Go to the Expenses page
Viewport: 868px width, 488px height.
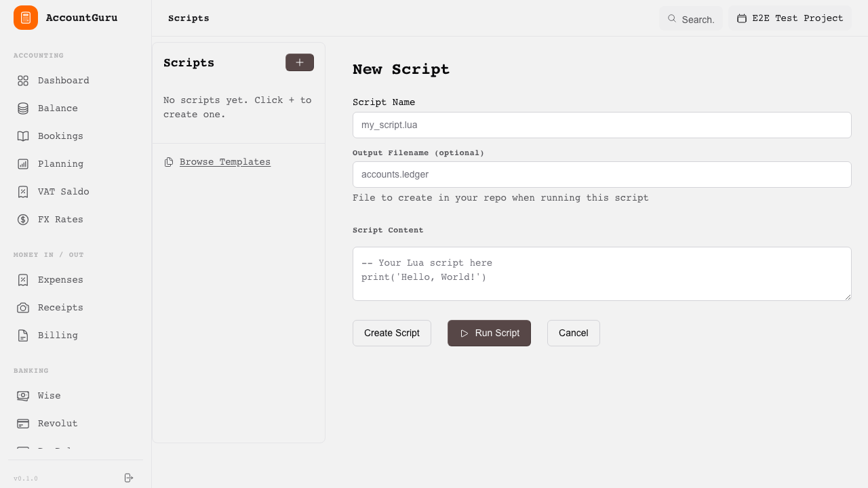[60, 279]
